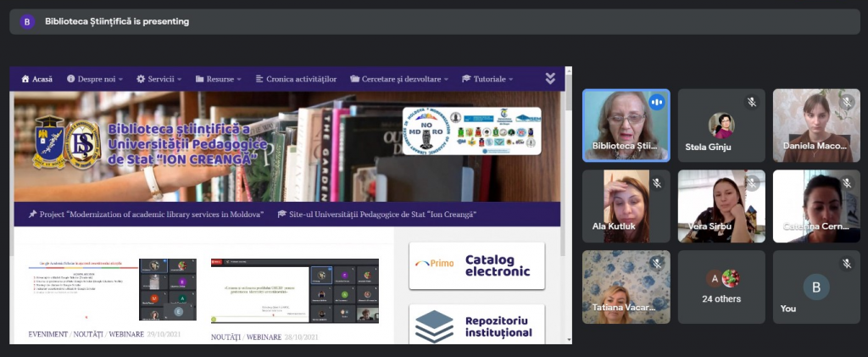Viewport: 868px width, 357px height.
Task: Click the blue audio activity indicator icon
Action: coord(657,103)
